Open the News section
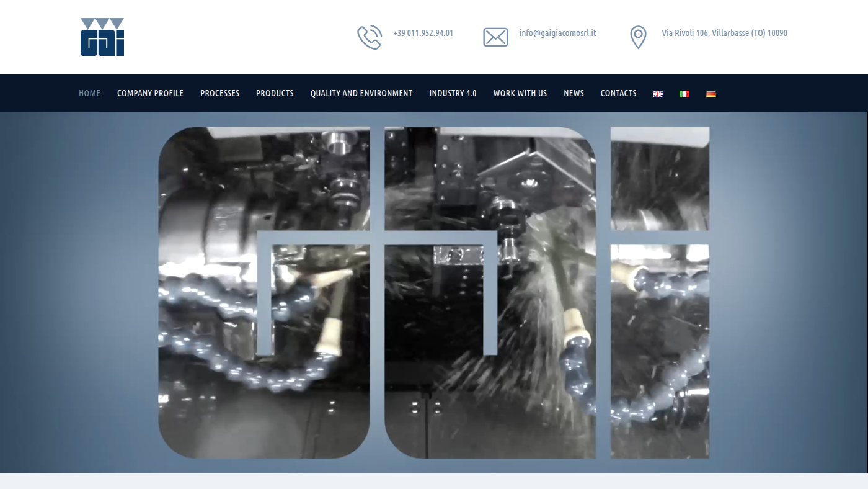This screenshot has height=489, width=868. point(573,93)
